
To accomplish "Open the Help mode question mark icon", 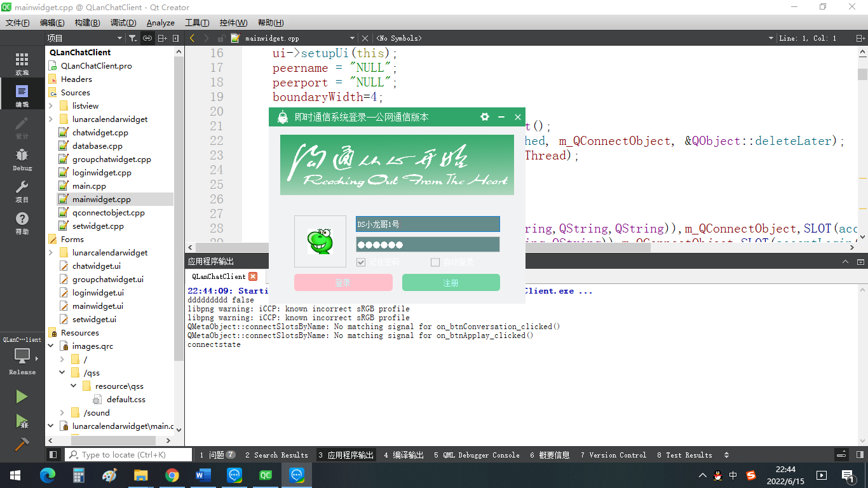I will pos(22,222).
